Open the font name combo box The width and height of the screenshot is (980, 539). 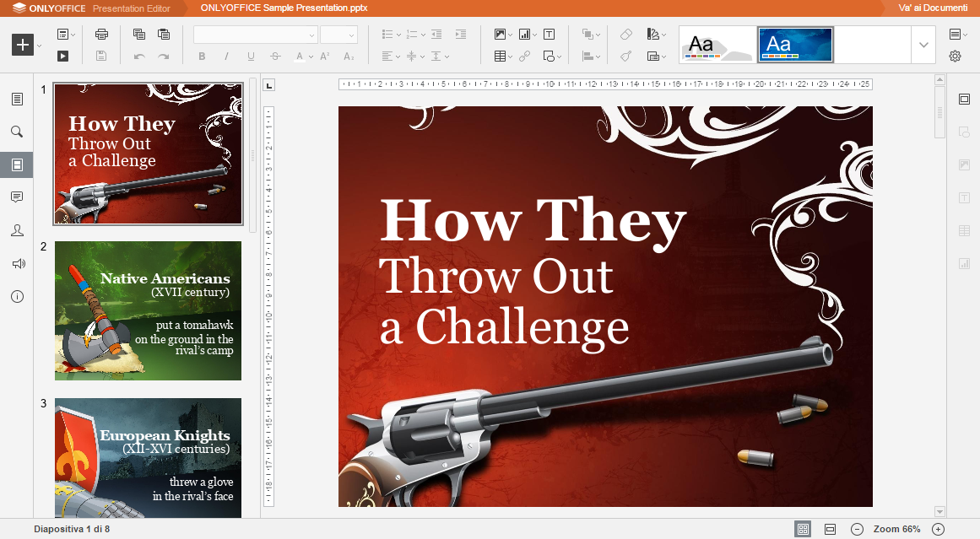click(x=255, y=35)
